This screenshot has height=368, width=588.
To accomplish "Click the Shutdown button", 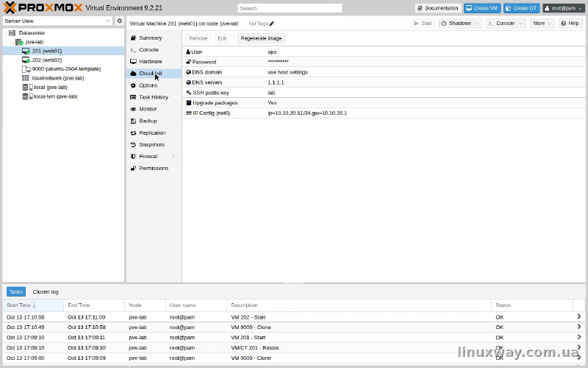I will click(x=456, y=24).
